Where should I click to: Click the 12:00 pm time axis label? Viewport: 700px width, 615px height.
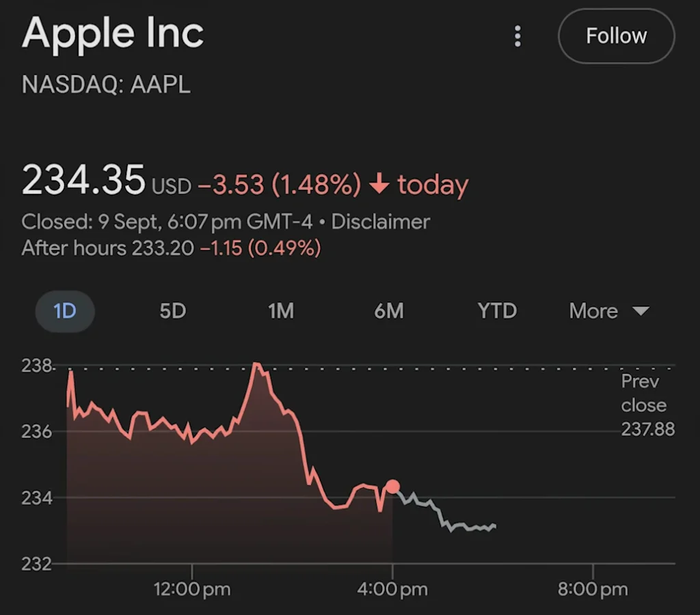tap(192, 588)
